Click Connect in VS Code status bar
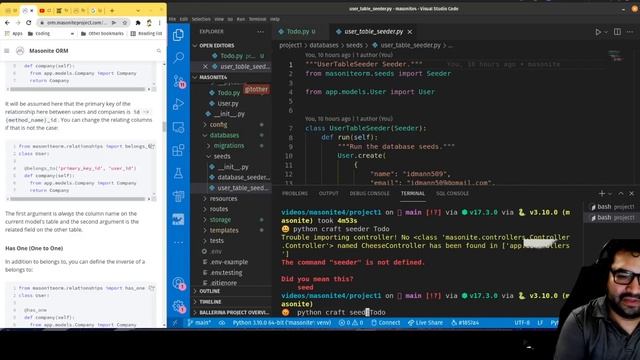640x360 pixels. tap(386, 322)
